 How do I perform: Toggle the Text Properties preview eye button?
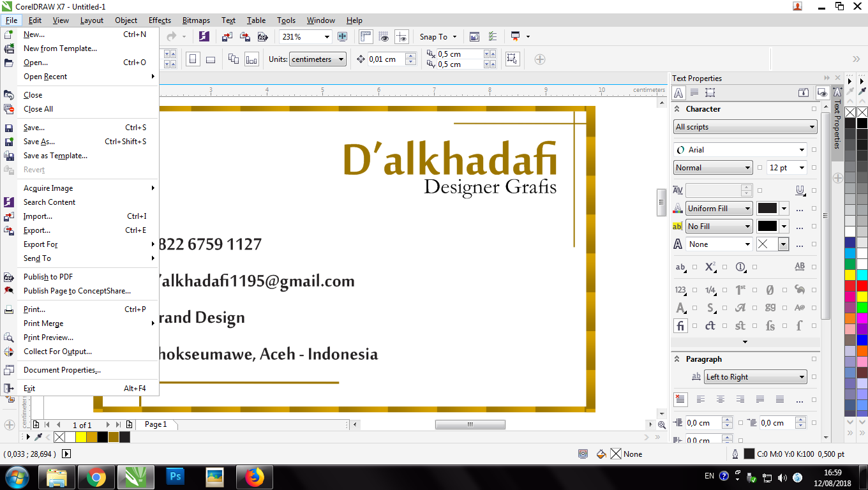[x=822, y=93]
